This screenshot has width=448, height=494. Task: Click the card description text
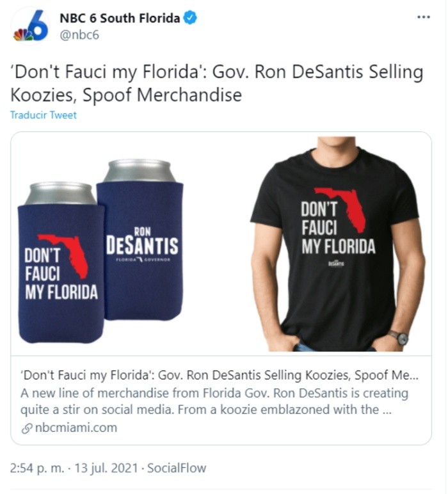click(214, 401)
